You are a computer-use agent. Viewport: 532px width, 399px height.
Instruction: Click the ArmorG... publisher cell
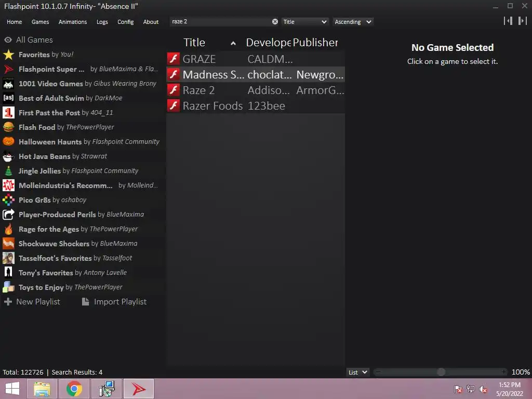[x=320, y=90]
